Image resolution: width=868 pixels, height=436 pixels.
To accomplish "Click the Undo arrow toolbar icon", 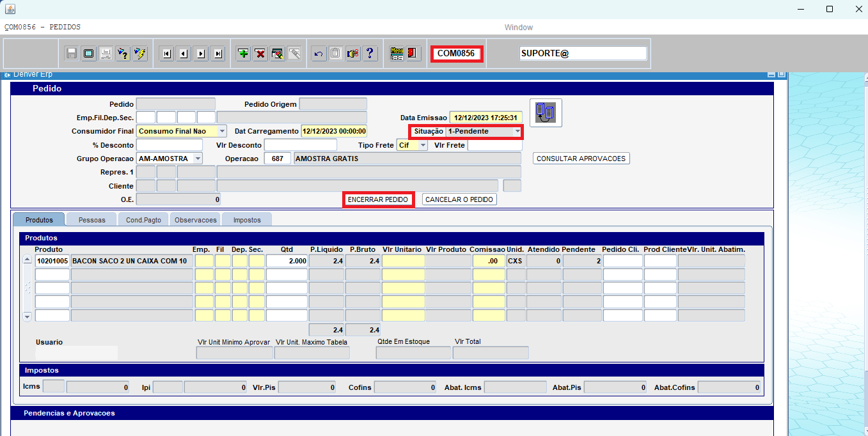I will pyautogui.click(x=319, y=54).
